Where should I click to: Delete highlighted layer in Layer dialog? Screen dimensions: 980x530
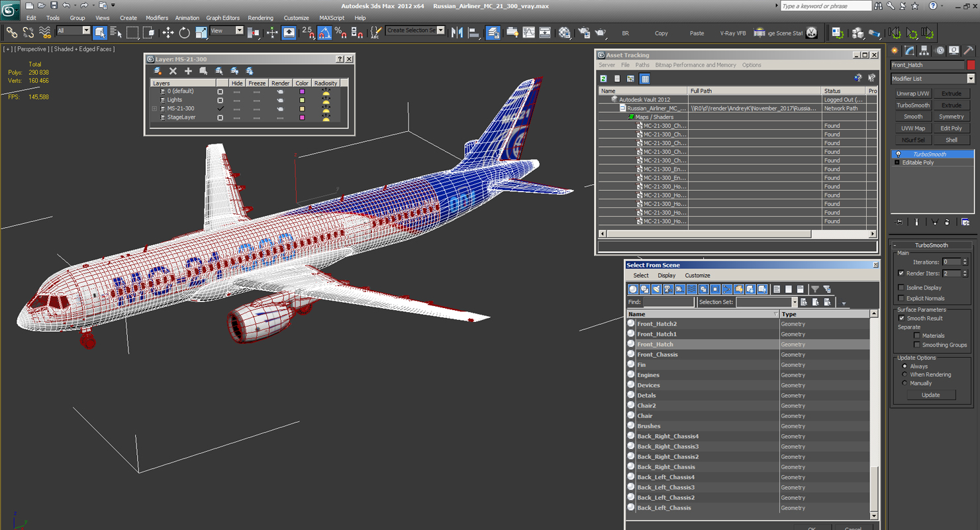click(173, 71)
